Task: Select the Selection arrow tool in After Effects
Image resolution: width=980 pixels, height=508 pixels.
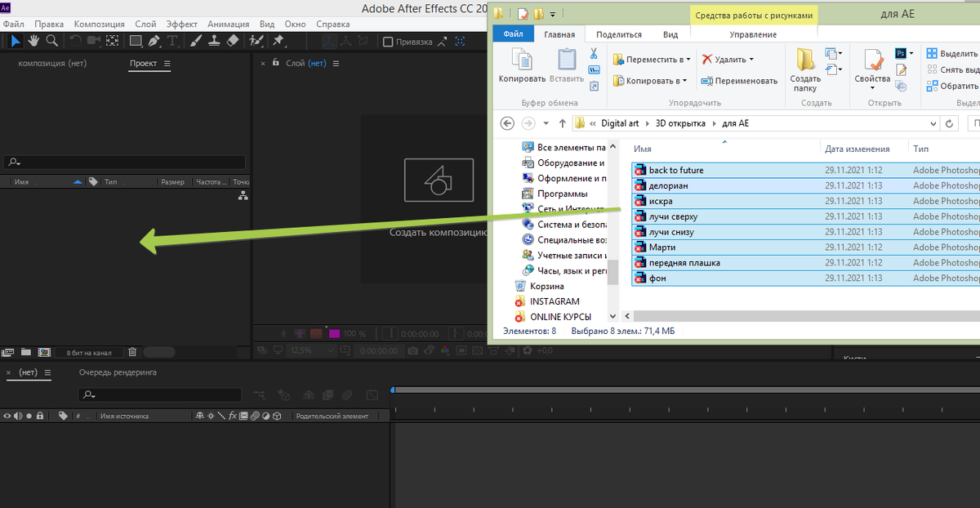Action: pos(16,41)
